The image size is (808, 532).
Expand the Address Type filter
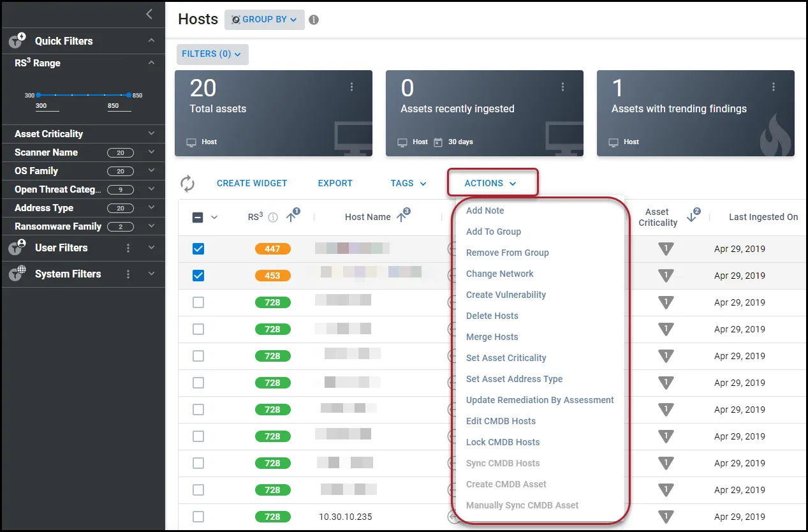[151, 208]
